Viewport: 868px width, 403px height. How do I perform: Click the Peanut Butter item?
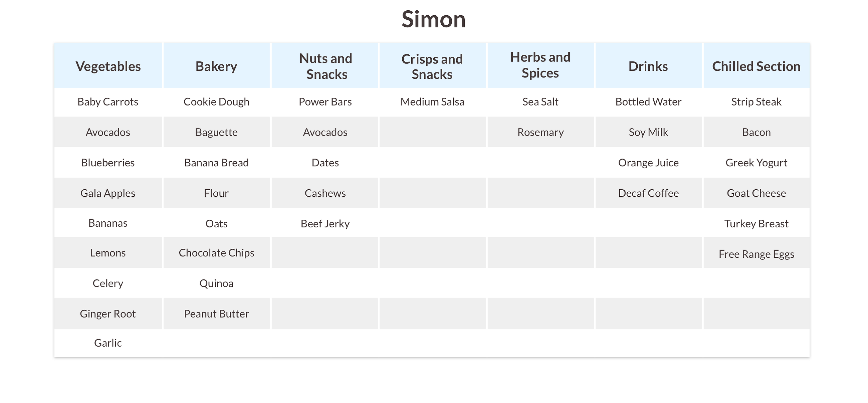coord(216,314)
